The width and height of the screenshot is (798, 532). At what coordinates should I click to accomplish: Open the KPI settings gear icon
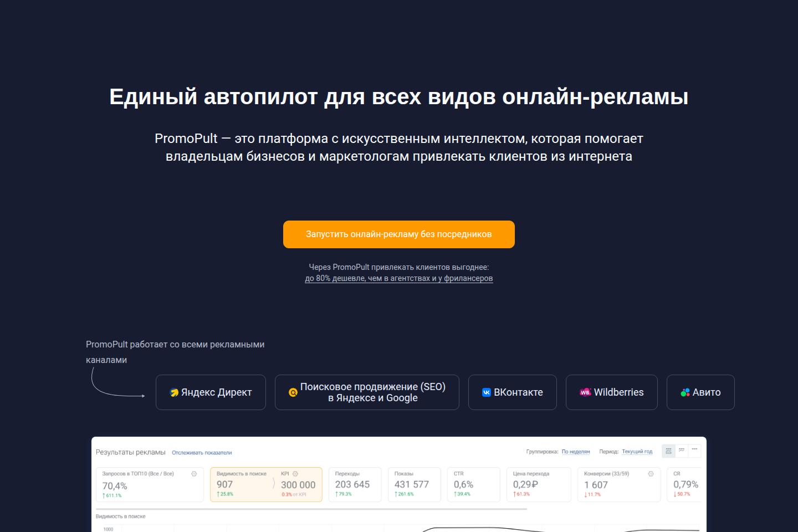(x=295, y=474)
